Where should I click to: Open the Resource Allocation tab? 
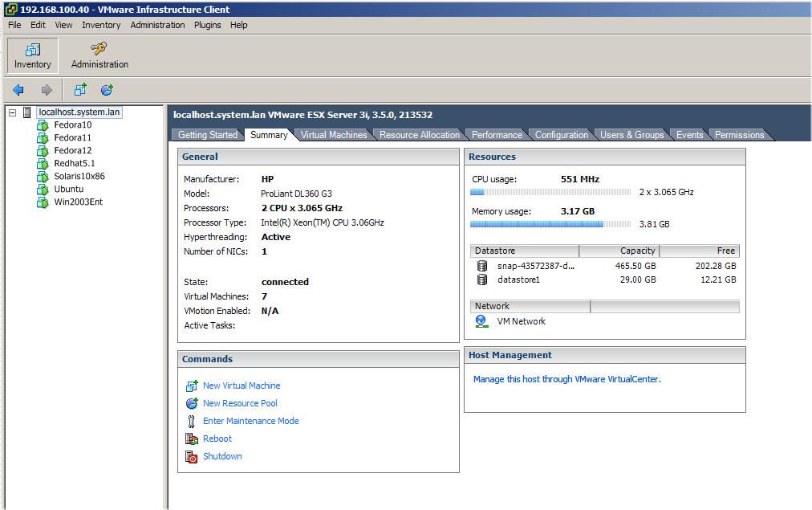click(x=420, y=135)
